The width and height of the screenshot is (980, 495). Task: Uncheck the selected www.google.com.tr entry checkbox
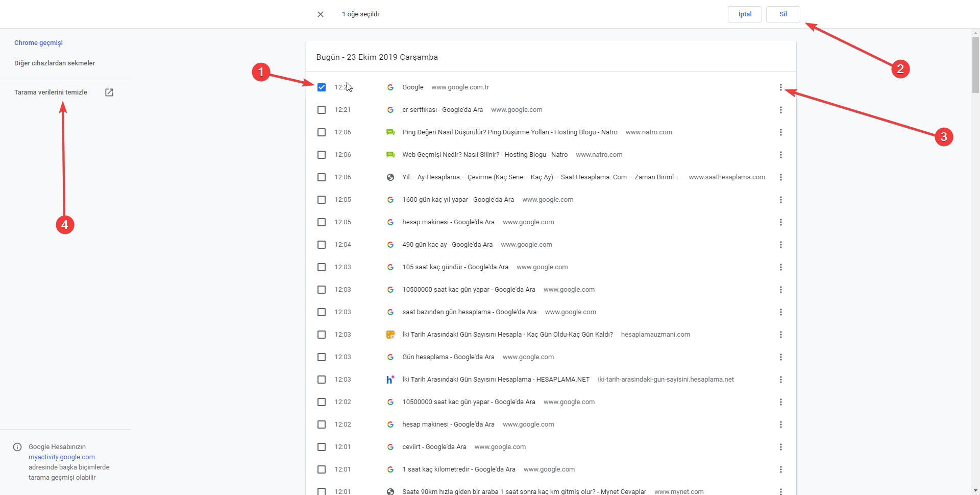point(322,87)
